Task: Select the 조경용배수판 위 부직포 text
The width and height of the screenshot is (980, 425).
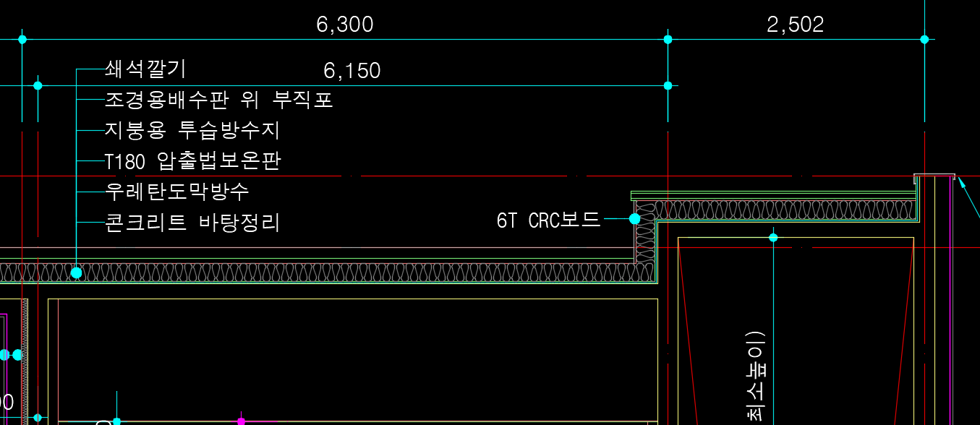Action: tap(218, 100)
